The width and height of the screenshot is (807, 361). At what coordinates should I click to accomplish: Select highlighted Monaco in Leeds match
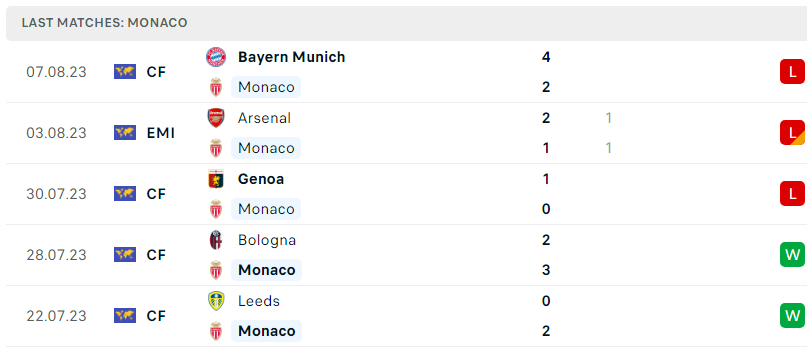(x=267, y=331)
